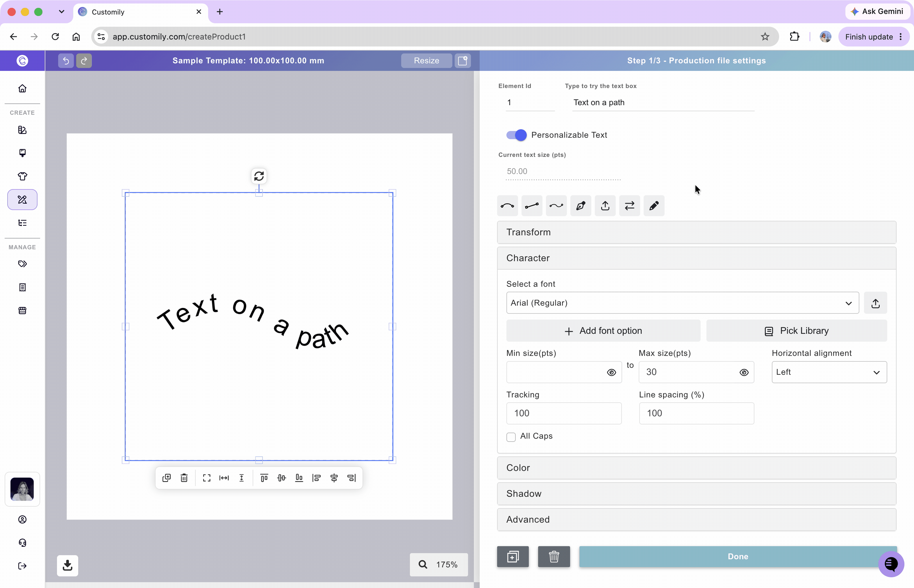
Task: Collapse the Character section
Action: (697, 258)
